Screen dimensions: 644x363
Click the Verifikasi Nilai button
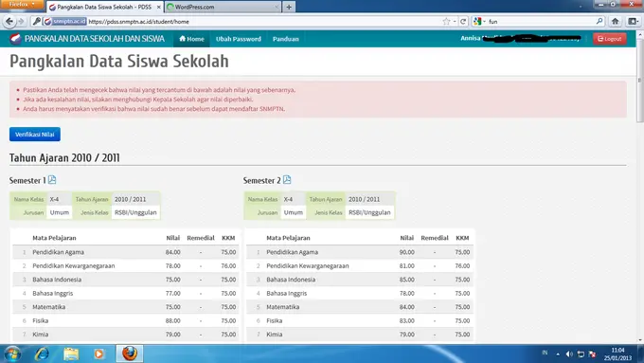pyautogui.click(x=35, y=135)
